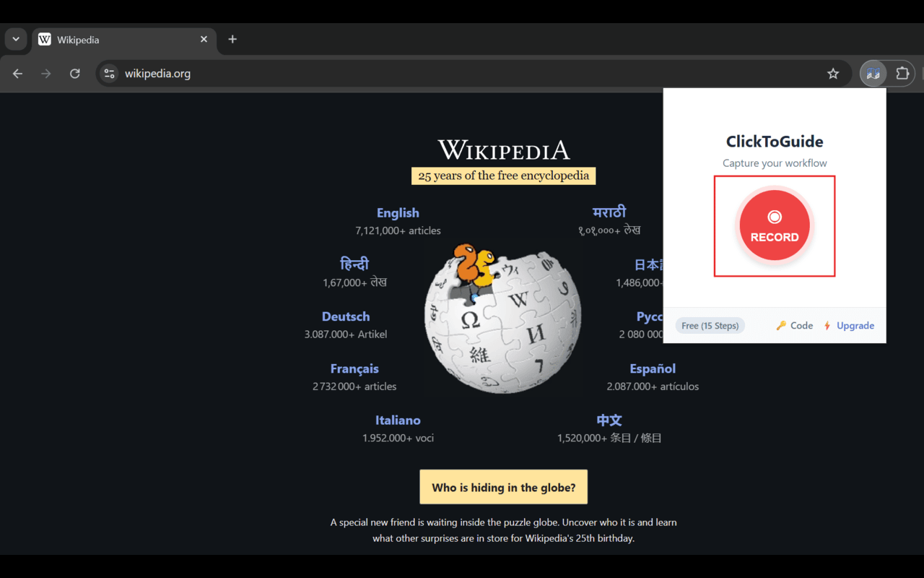Click the Upgrade link
This screenshot has height=578, width=924.
pyautogui.click(x=855, y=325)
